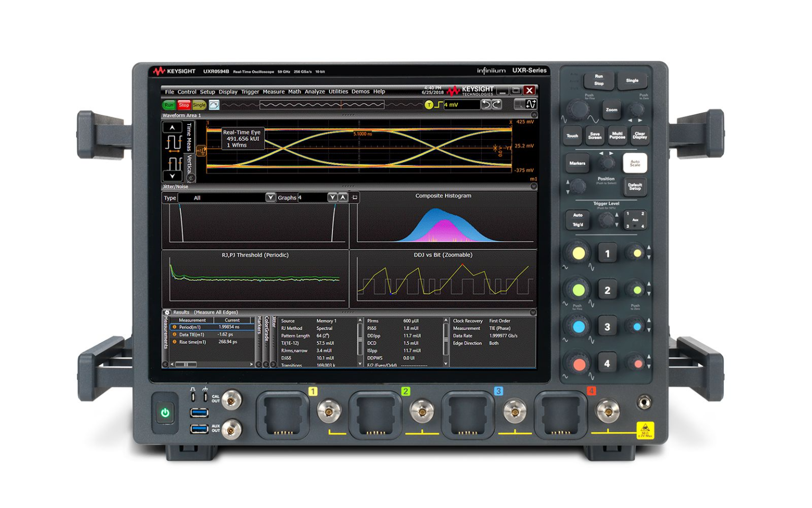Click the green Run button on the toolbar

(169, 105)
